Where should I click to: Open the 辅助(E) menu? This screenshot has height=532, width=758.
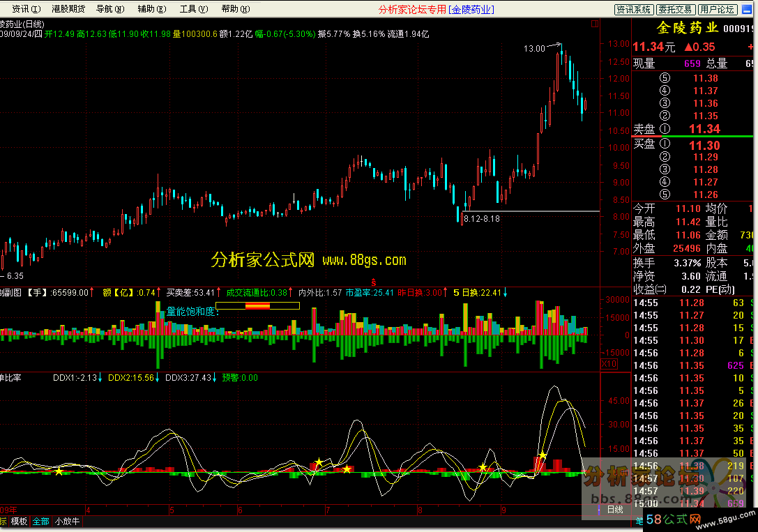coord(152,9)
